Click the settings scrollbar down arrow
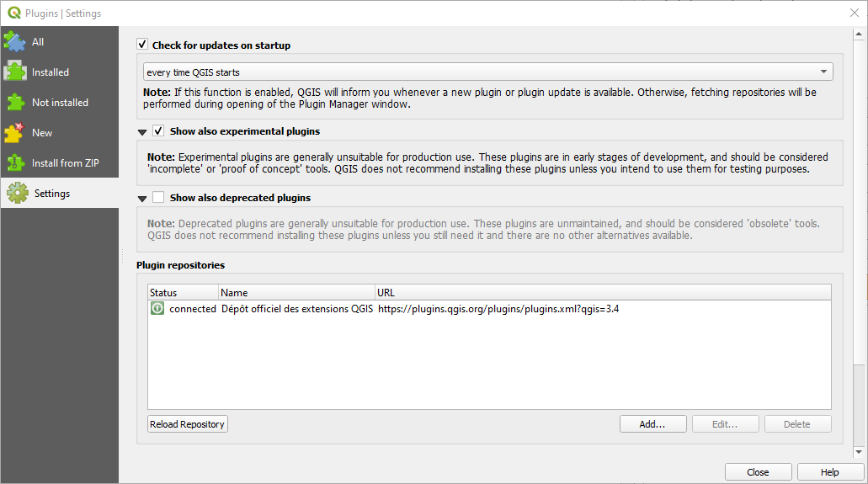The image size is (868, 484). pos(859,452)
